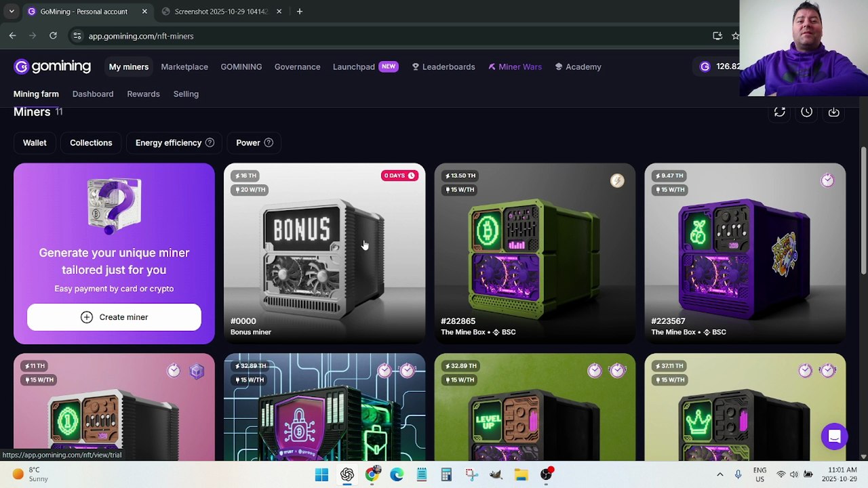This screenshot has height=488, width=868.
Task: Click the download miners icon
Action: pos(833,112)
